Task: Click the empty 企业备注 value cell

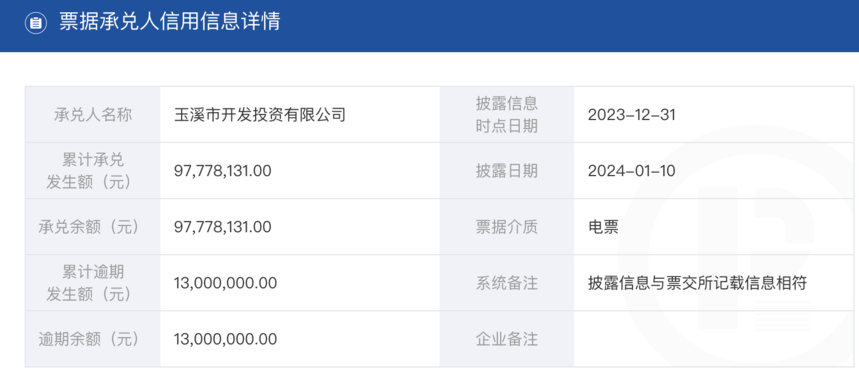Action: 714,339
